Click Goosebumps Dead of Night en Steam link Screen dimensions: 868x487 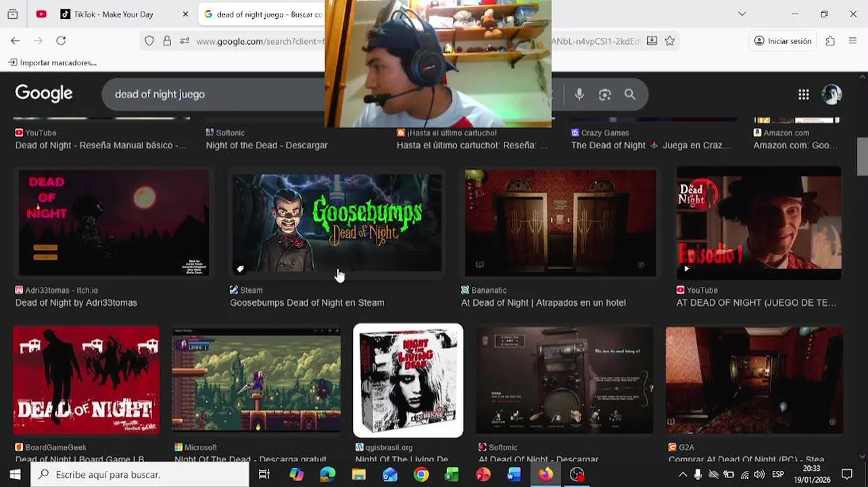[307, 303]
